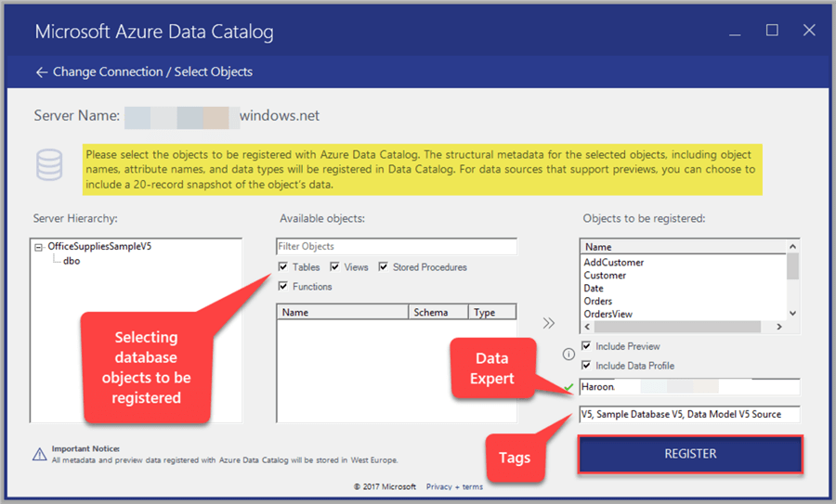
Task: Uncheck Include Preview
Action: [586, 346]
